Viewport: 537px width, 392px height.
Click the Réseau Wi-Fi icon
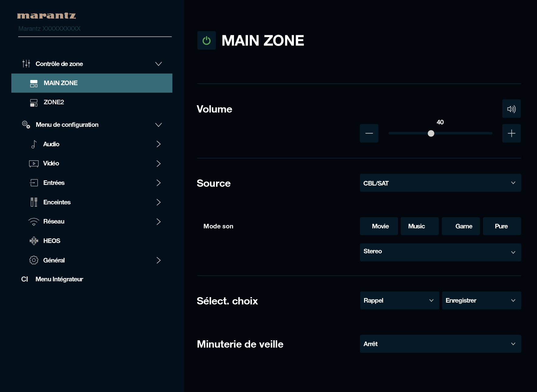34,222
